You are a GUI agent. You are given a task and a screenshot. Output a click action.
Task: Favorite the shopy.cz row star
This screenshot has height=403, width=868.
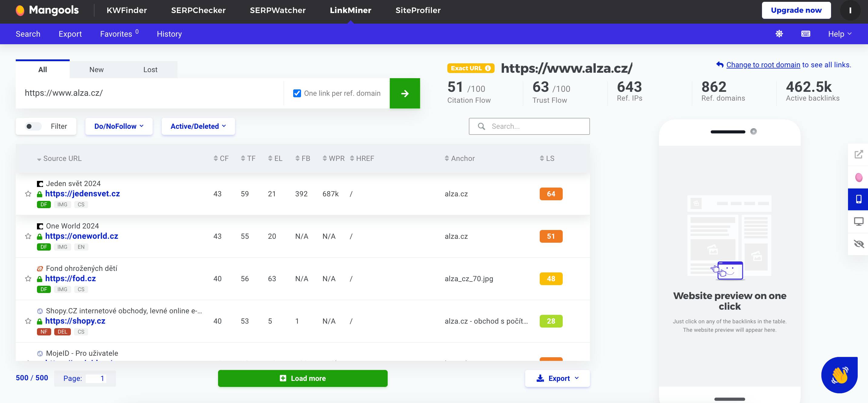click(x=28, y=321)
